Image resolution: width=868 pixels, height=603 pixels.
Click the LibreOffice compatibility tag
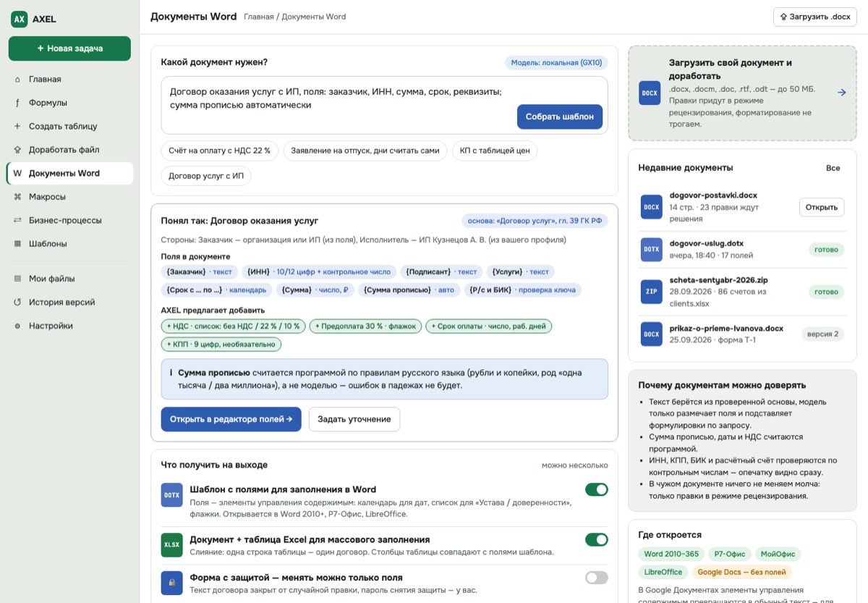[x=663, y=572]
